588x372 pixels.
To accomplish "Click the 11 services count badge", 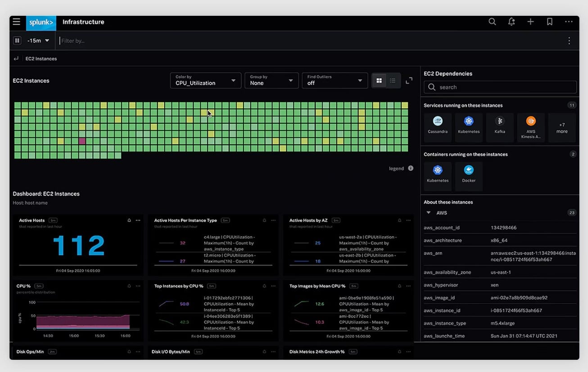I will point(572,105).
